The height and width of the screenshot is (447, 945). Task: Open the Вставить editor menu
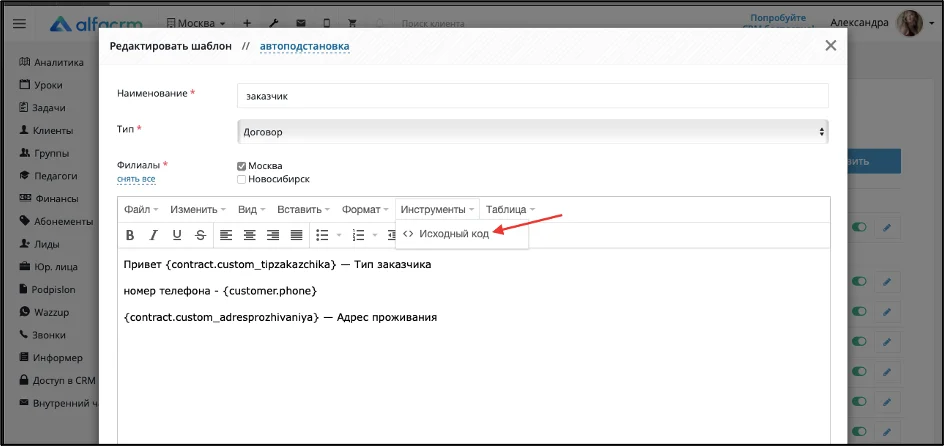click(303, 210)
